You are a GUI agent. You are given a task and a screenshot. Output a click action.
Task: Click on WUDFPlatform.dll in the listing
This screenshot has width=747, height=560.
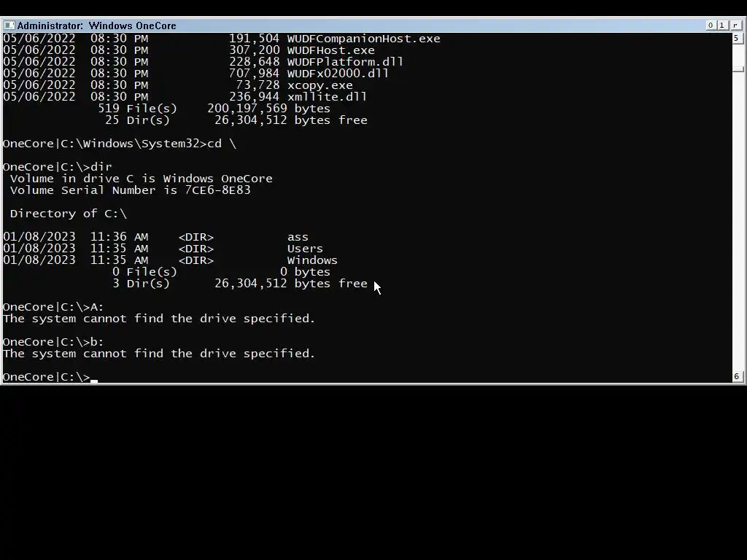coord(345,62)
